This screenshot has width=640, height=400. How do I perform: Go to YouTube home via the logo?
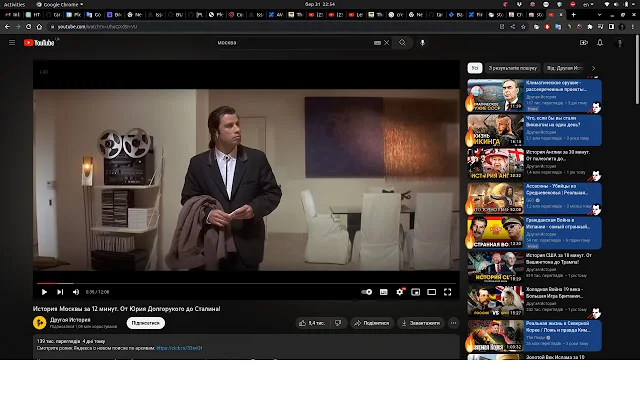tap(40, 43)
